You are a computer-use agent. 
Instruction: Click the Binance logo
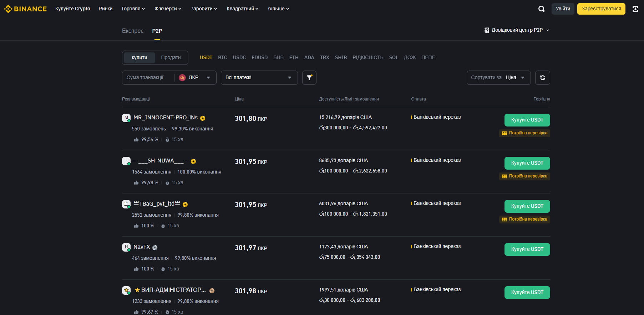click(25, 9)
